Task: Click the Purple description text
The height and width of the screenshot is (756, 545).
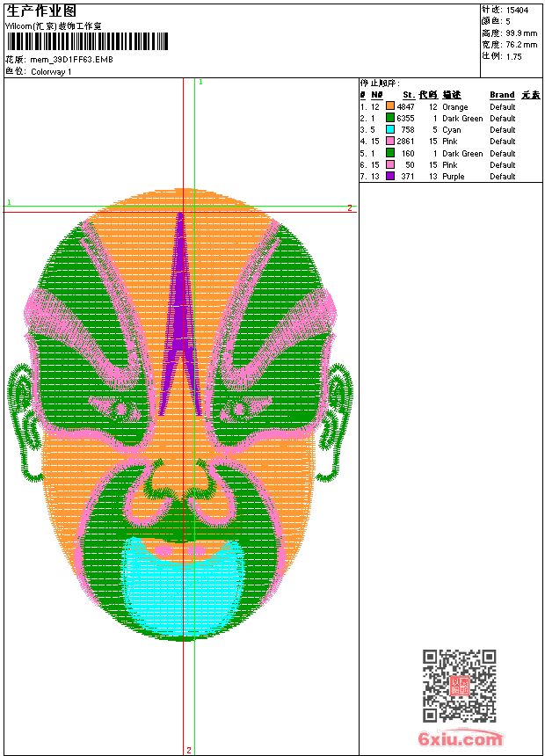Action: tap(454, 177)
